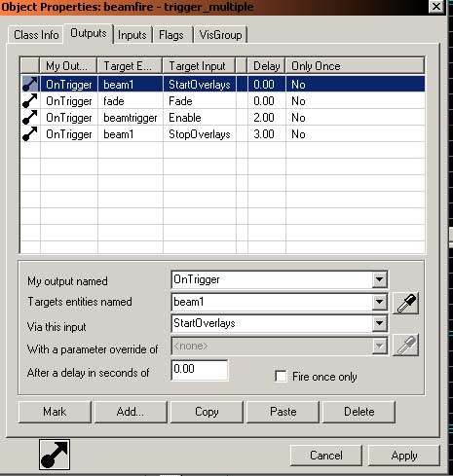
Task: Click the Delete button
Action: (x=359, y=412)
